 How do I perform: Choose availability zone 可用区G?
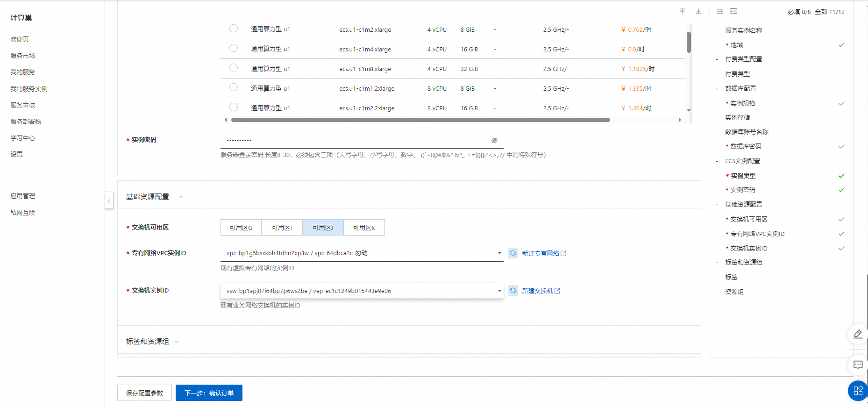(x=241, y=227)
